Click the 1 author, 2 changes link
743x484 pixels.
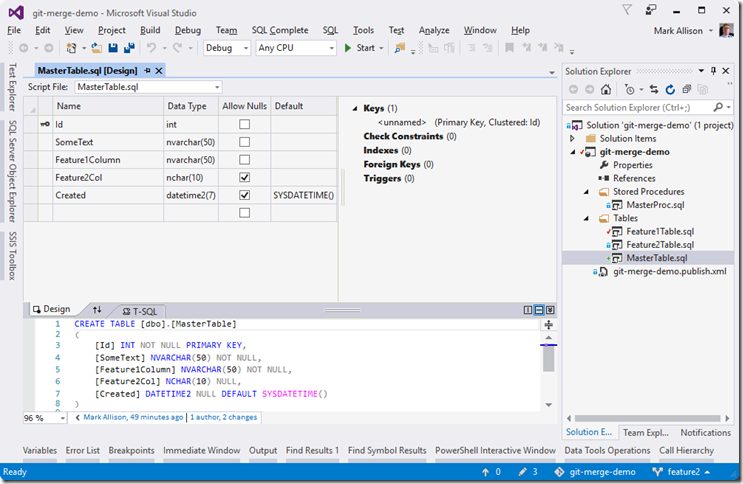point(224,417)
